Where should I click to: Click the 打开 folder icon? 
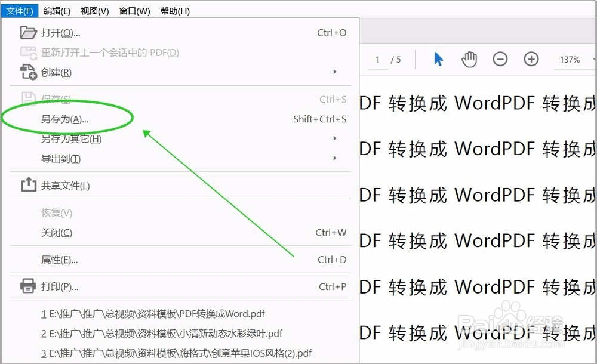tap(29, 33)
